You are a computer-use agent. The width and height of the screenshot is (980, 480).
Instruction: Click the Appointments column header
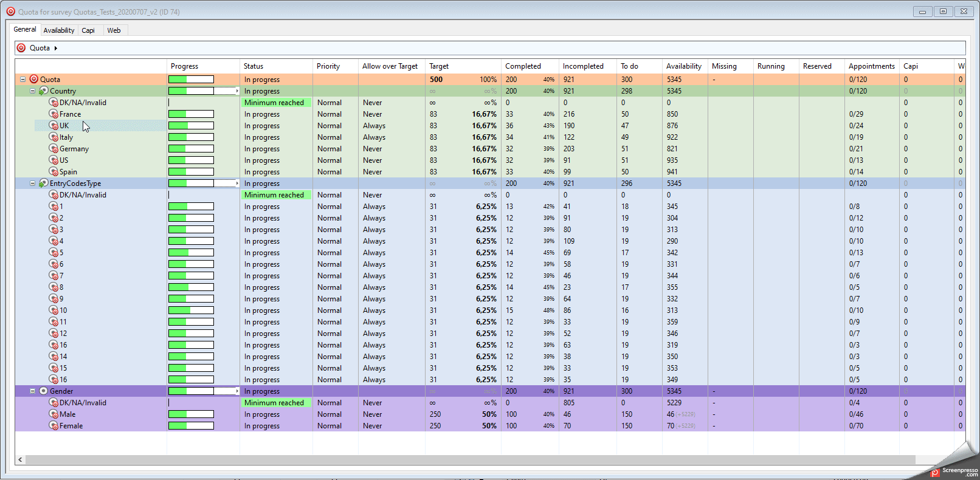[872, 66]
